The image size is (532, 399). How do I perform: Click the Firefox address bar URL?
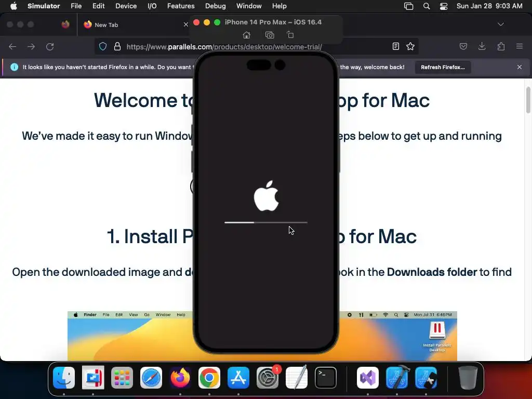point(224,47)
